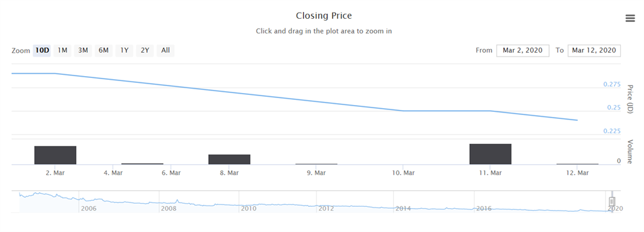Screen dimensions: 644x232
Task: Show All data range
Action: (x=165, y=50)
